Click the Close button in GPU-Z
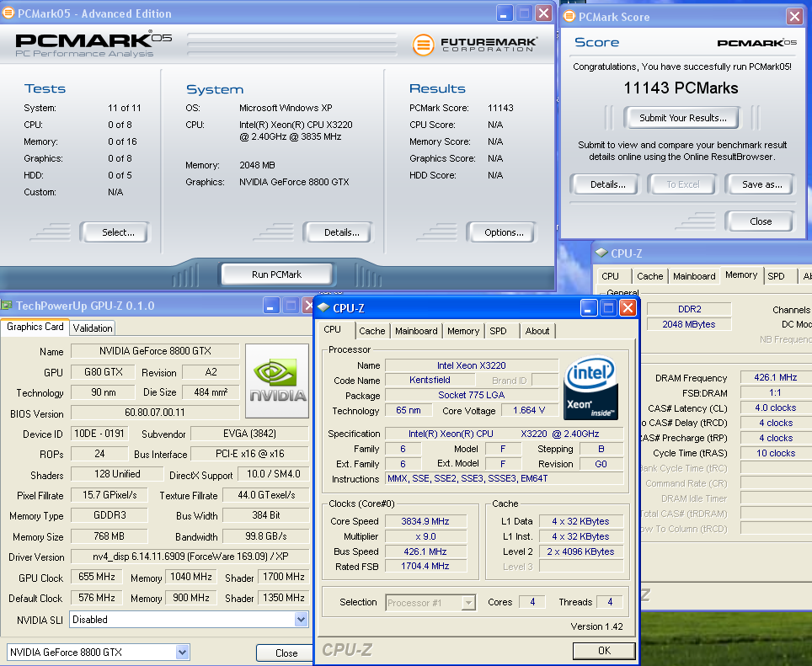The image size is (812, 666). [286, 653]
